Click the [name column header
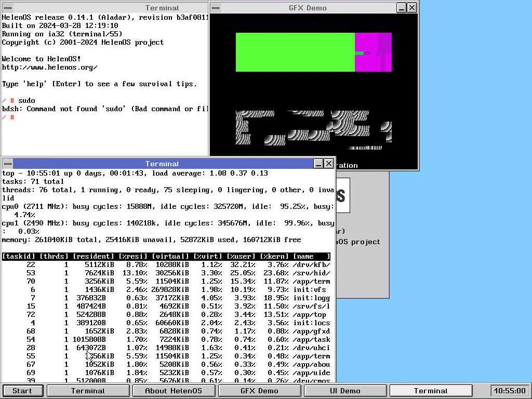Image resolution: width=532 pixels, height=399 pixels. click(x=312, y=256)
